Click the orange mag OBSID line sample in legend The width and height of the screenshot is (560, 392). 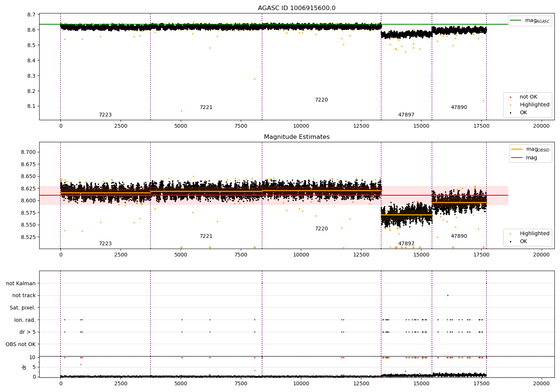(517, 149)
